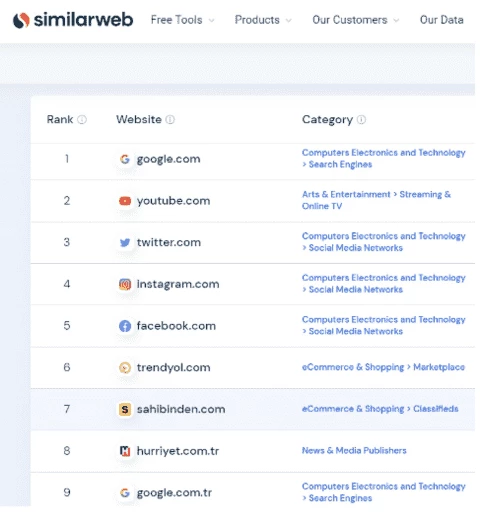Click the YouTube favicon icon
The image size is (480, 520).
[x=125, y=201]
